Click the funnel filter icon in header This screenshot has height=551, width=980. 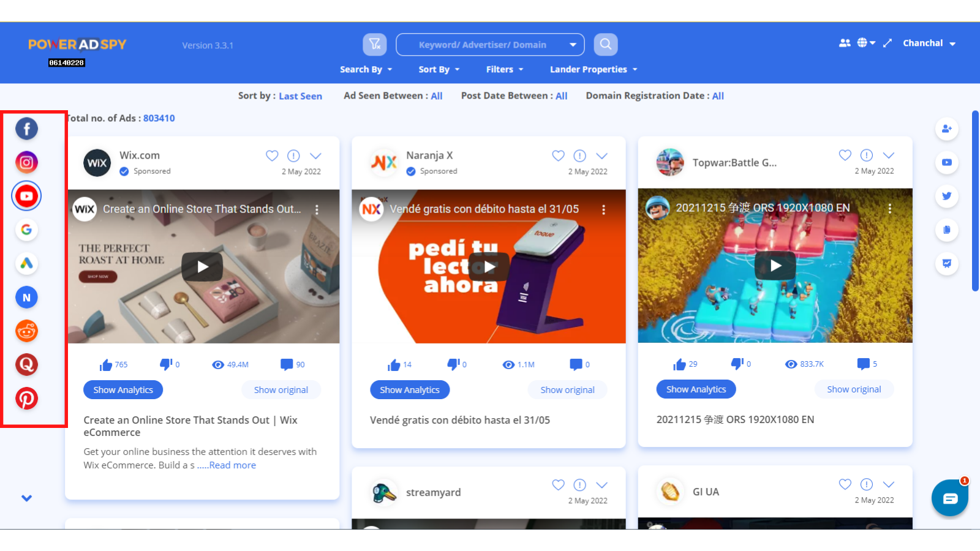pyautogui.click(x=375, y=44)
